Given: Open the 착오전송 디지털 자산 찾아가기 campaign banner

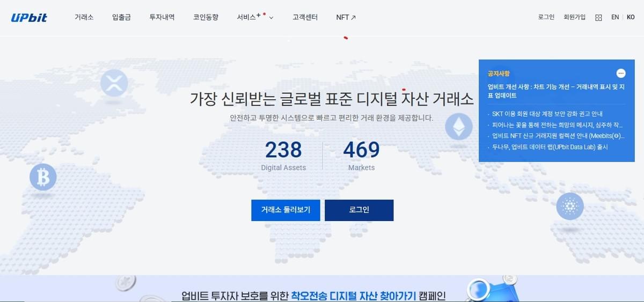Looking at the screenshot, I should (322, 289).
